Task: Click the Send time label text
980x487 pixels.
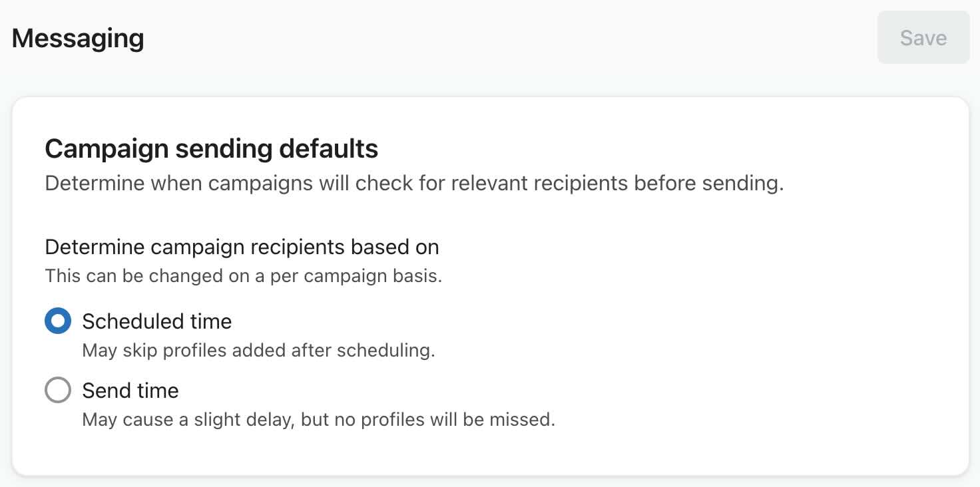Action: [x=130, y=390]
